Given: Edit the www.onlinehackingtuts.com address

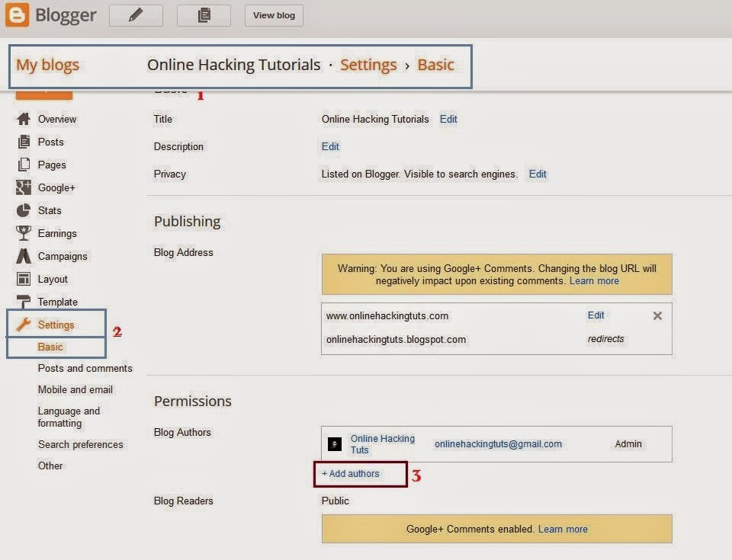Looking at the screenshot, I should tap(596, 315).
